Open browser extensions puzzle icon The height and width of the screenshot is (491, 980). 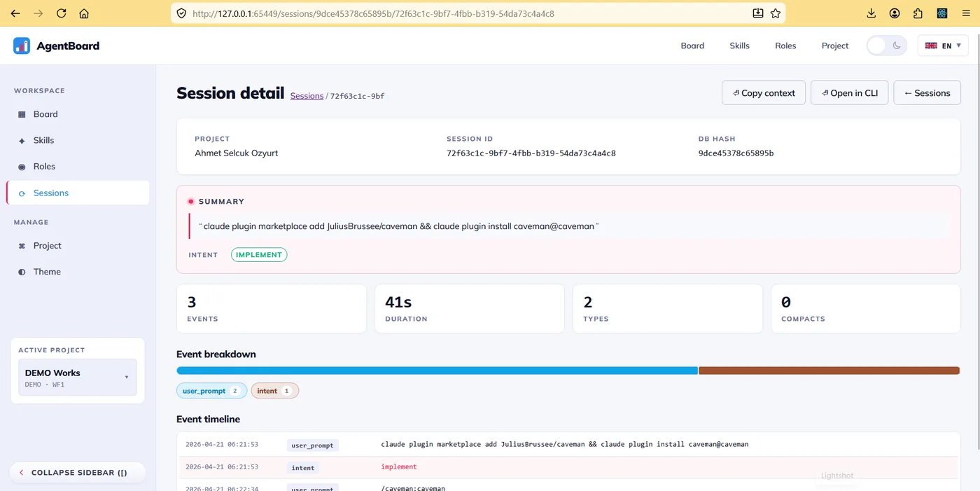tap(918, 13)
